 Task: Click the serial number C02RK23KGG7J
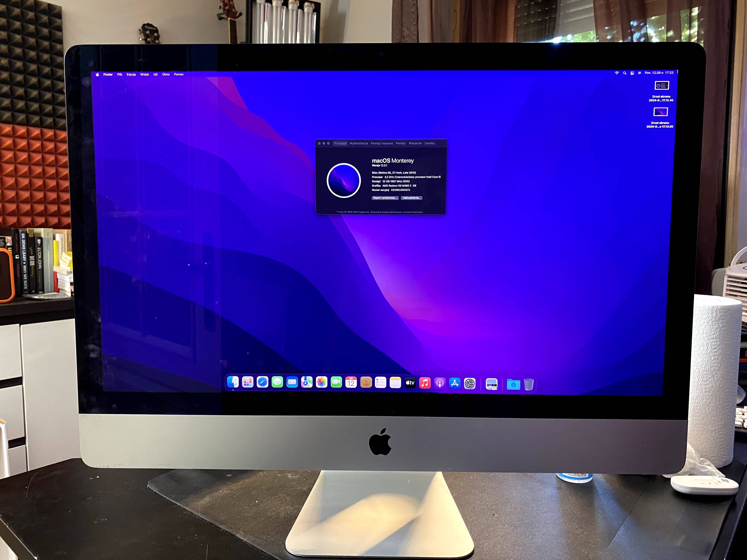click(x=401, y=190)
